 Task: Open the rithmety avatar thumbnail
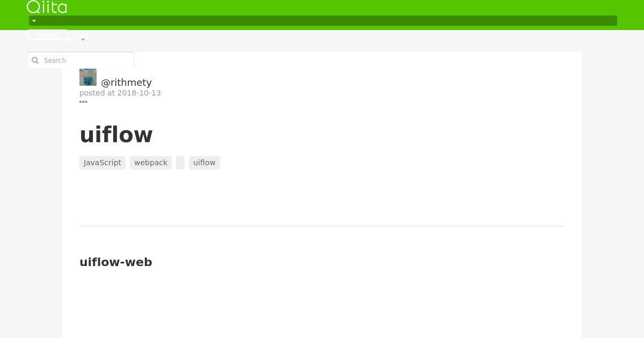[x=88, y=77]
